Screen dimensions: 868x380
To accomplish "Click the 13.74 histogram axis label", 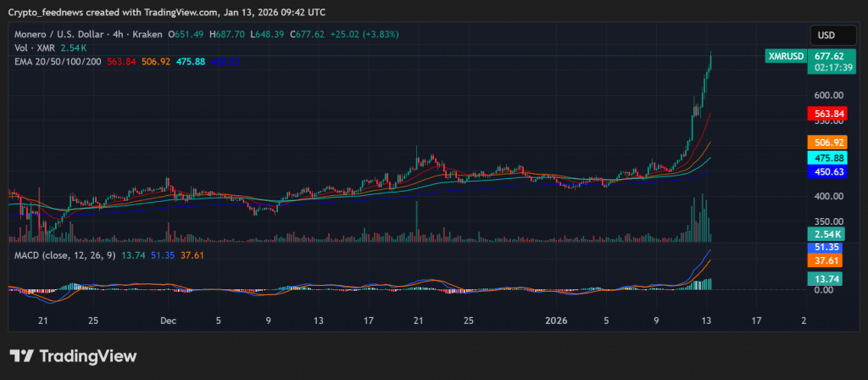I will (825, 278).
